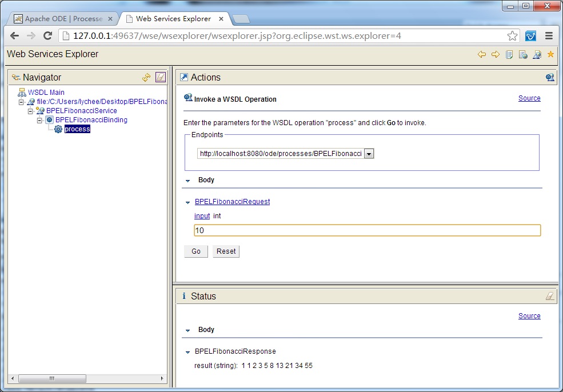Open the Endpoints URL dropdown
Screen dimensions: 563x392
coord(369,154)
